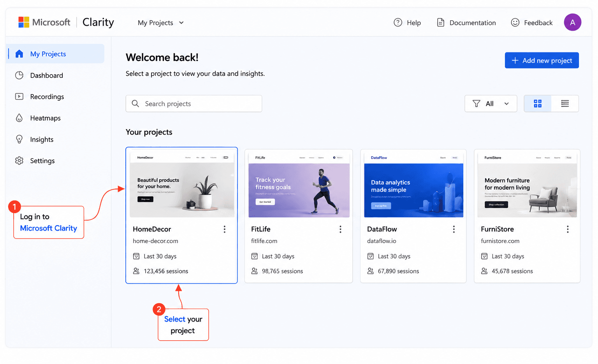Screen dimensions: 598x364
Task: Click the Feedback smiley icon
Action: (x=515, y=23)
